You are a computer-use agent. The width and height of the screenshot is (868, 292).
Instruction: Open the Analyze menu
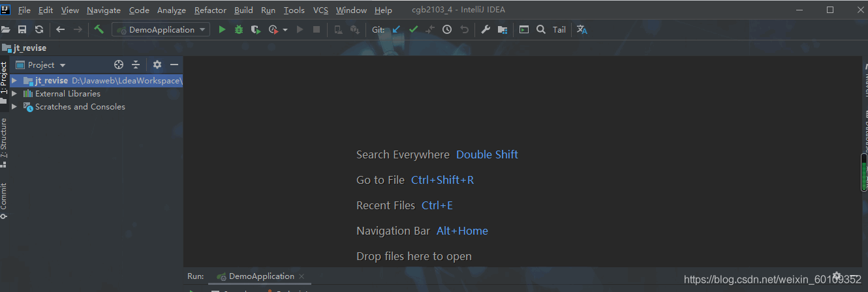tap(172, 10)
